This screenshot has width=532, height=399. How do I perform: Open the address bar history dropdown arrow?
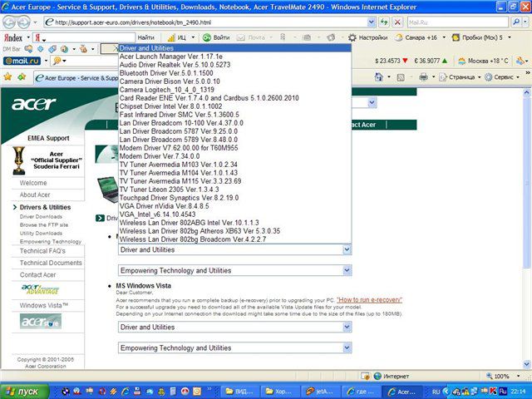click(x=372, y=22)
